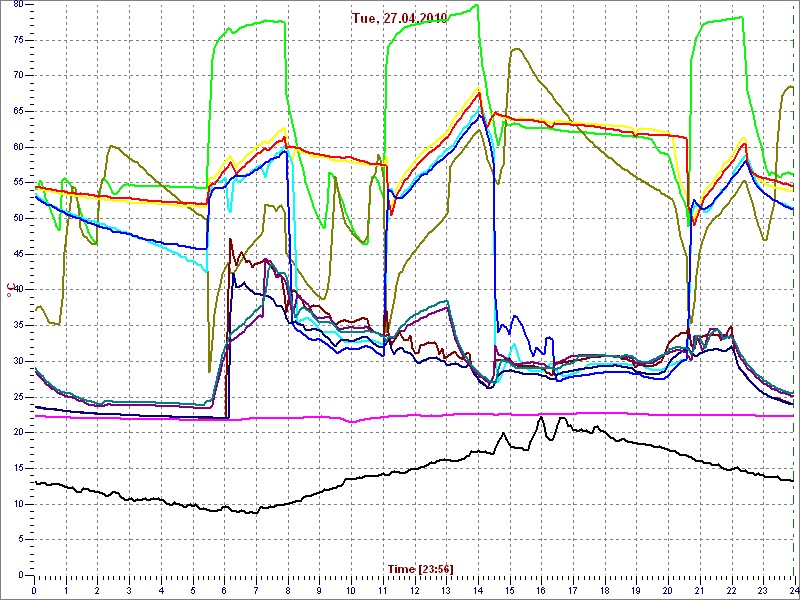Screen dimensions: 800x600
Task: Click the date title Tue, 27.04.2010
Action: tap(400, 18)
